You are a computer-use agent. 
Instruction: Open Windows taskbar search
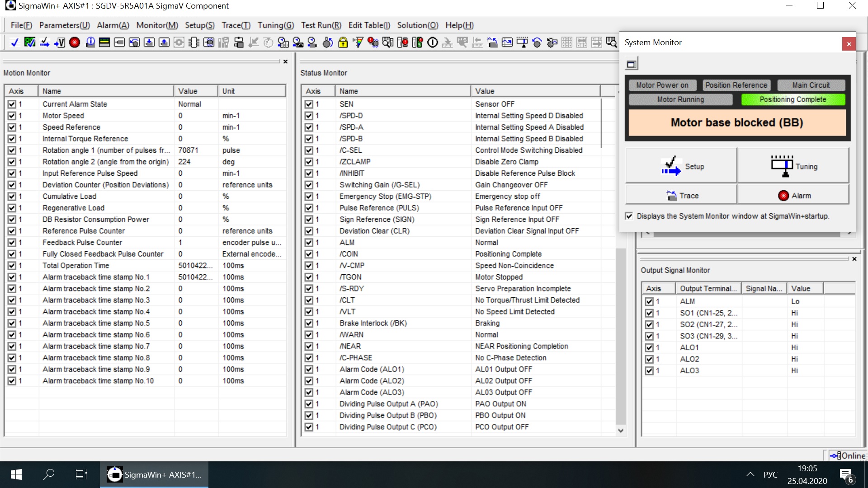click(x=49, y=474)
